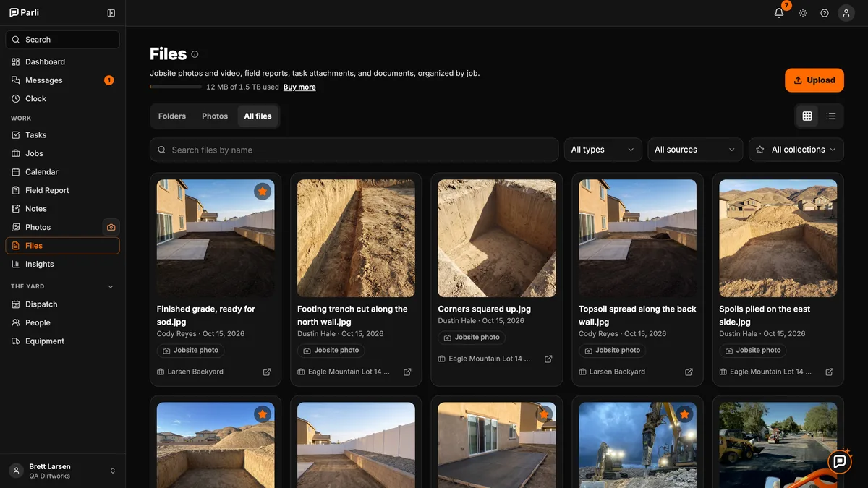Go to Tasks
This screenshot has height=488, width=868.
(62, 135)
